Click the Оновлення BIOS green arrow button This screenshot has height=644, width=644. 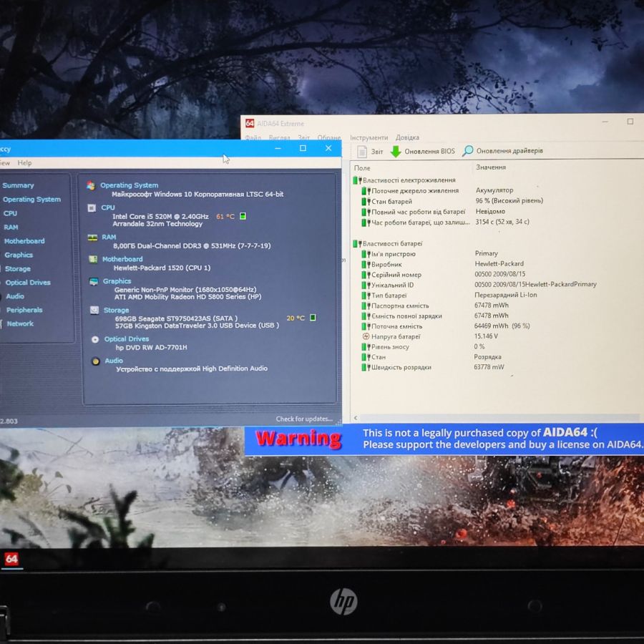pos(423,151)
